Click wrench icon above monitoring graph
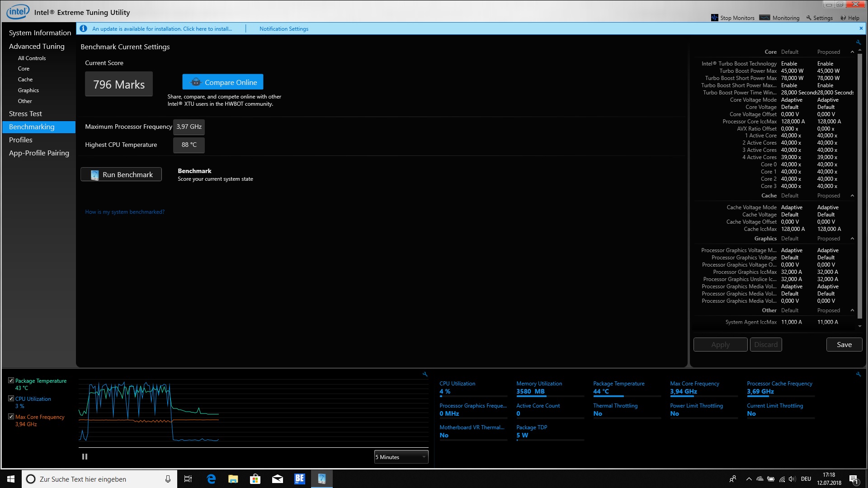Viewport: 868px width, 488px height. pyautogui.click(x=425, y=374)
